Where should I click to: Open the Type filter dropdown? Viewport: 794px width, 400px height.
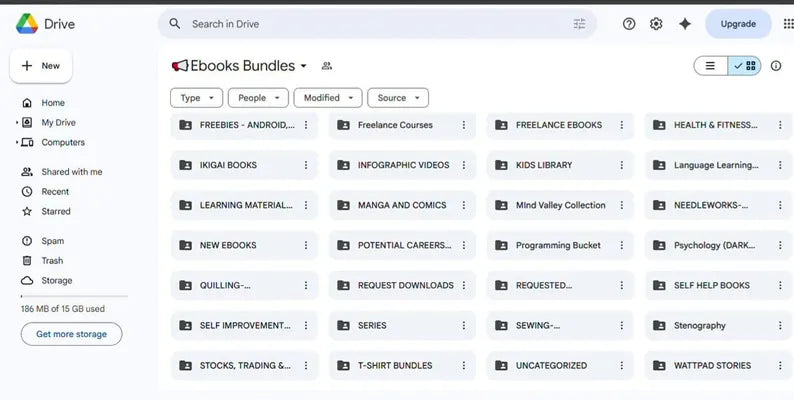tap(196, 98)
